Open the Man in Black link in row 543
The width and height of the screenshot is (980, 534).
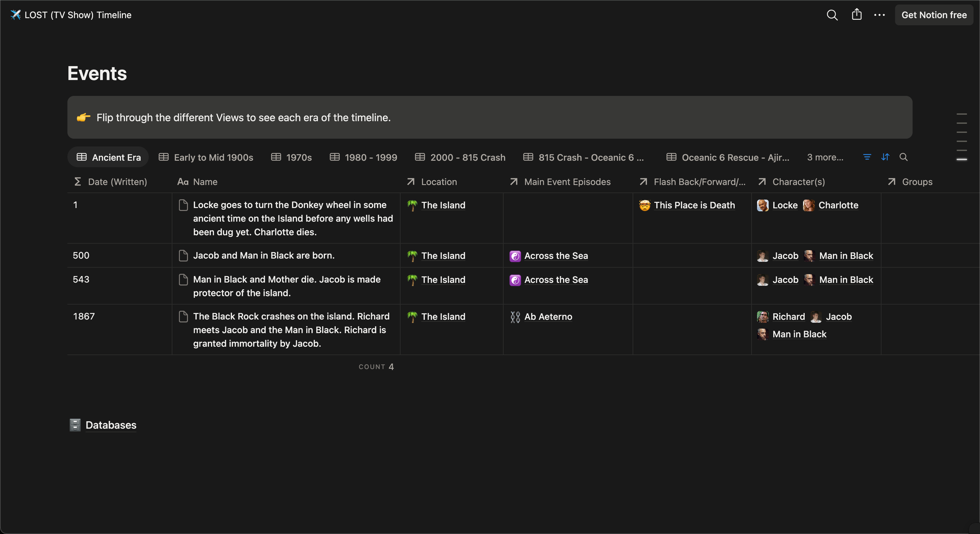coord(846,280)
